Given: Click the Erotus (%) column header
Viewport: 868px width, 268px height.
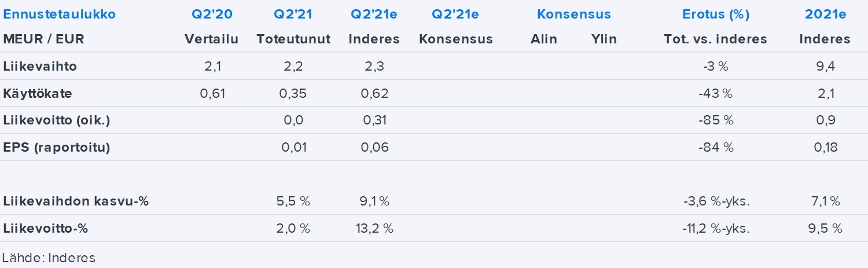Looking at the screenshot, I should (715, 14).
